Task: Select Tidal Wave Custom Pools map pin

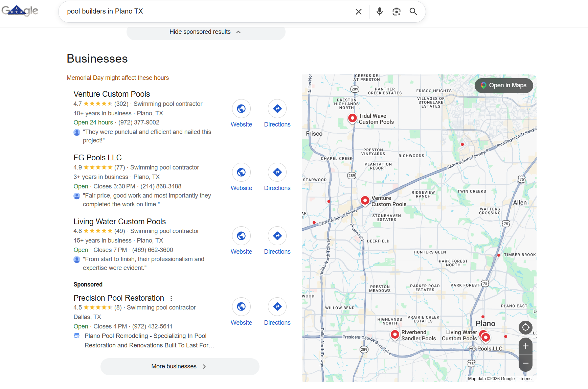Action: click(352, 118)
